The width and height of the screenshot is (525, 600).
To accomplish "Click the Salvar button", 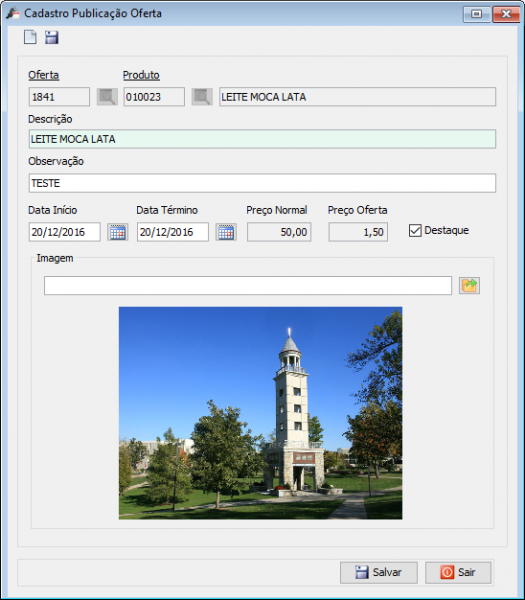I will click(378, 572).
